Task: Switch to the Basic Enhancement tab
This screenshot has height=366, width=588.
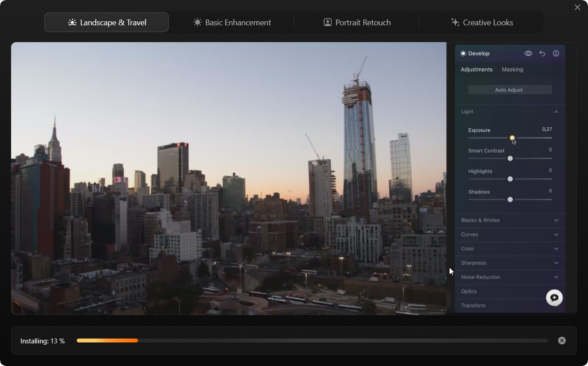Action: tap(232, 22)
